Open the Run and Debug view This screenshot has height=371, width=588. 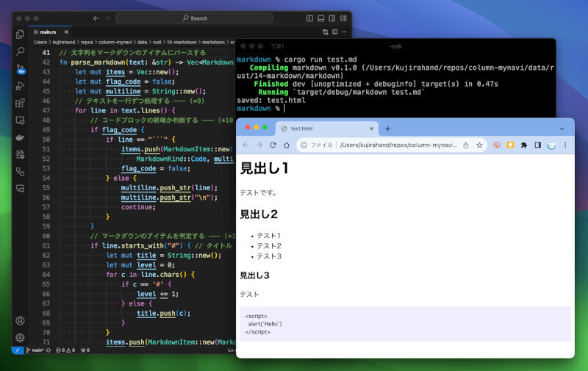click(20, 85)
